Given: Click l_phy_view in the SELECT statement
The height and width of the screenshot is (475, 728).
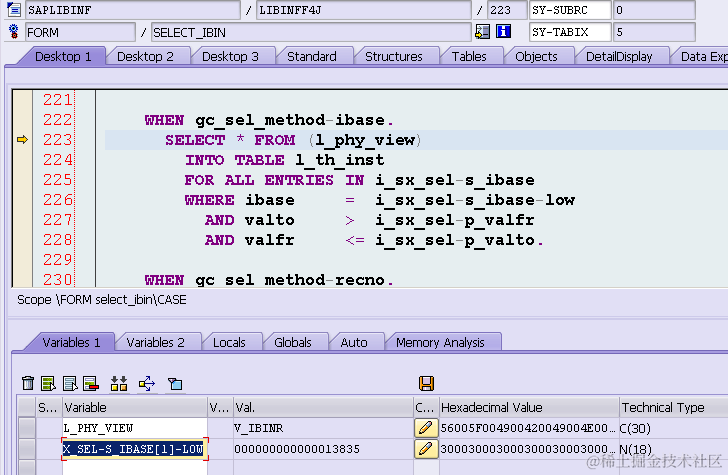Looking at the screenshot, I should (x=365, y=140).
